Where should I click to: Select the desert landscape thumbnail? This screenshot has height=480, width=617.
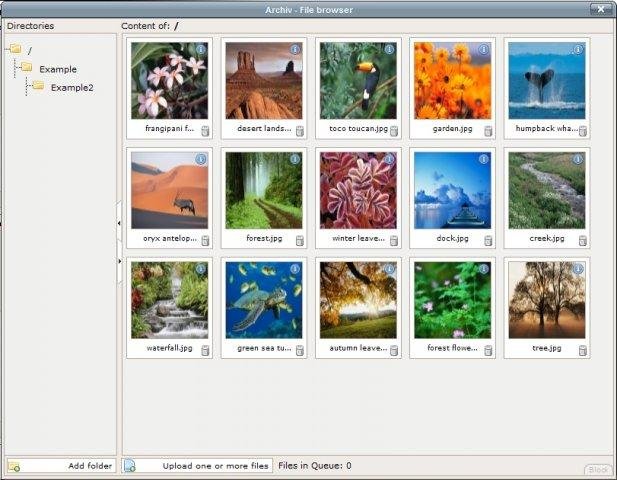click(264, 81)
